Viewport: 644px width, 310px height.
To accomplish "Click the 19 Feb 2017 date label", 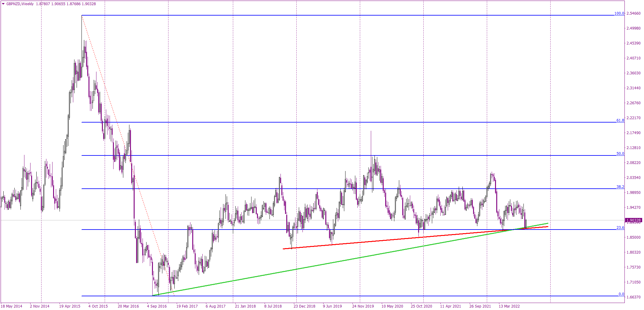I will (187, 306).
